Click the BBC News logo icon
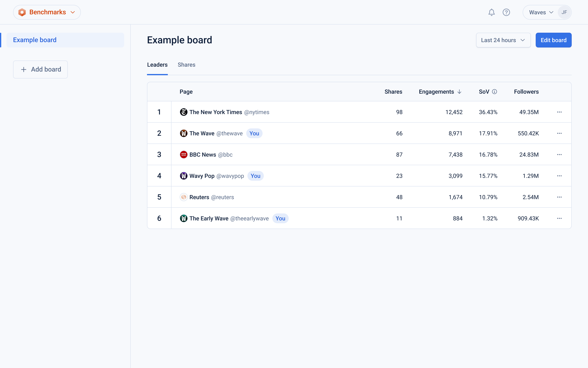Image resolution: width=588 pixels, height=368 pixels. click(x=184, y=155)
